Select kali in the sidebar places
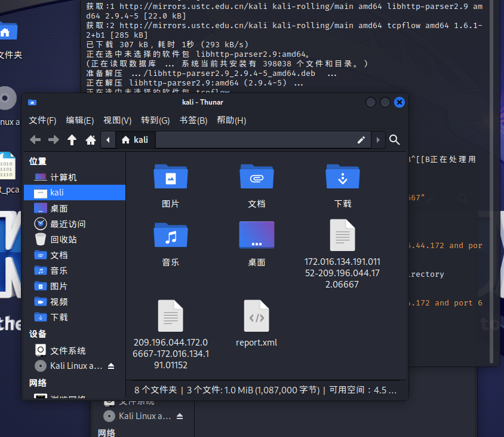The height and width of the screenshot is (437, 504). coord(75,192)
